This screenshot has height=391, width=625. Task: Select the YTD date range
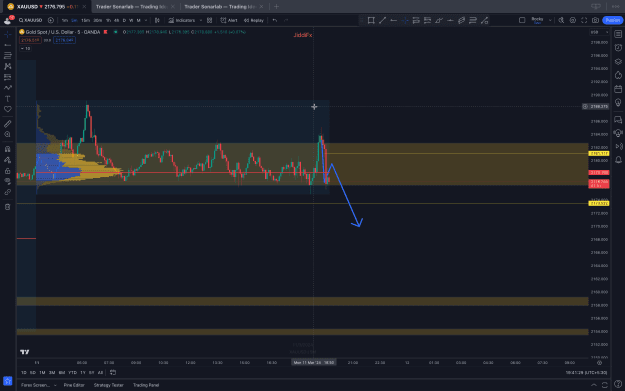point(72,373)
